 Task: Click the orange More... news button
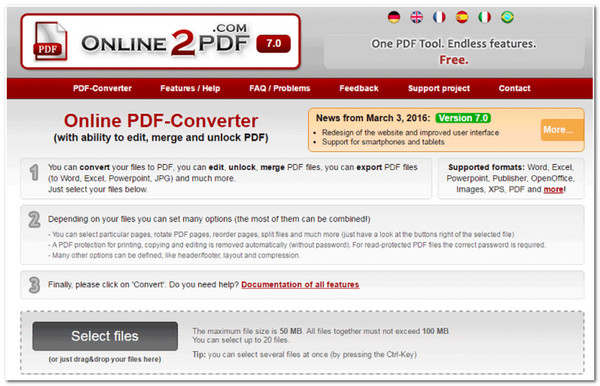click(562, 130)
